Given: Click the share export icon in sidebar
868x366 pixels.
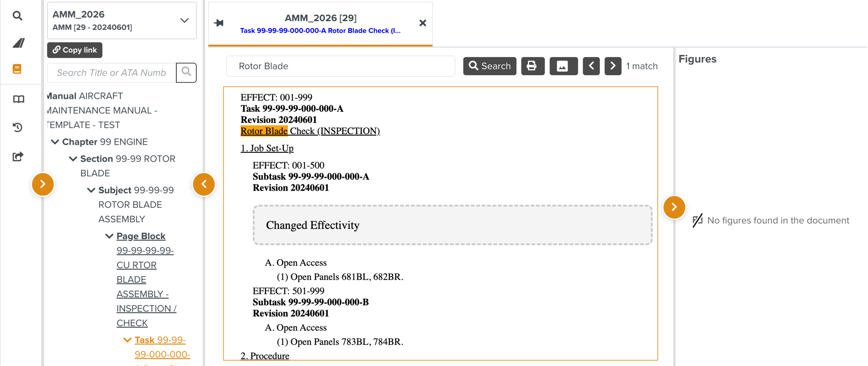Looking at the screenshot, I should (x=18, y=157).
